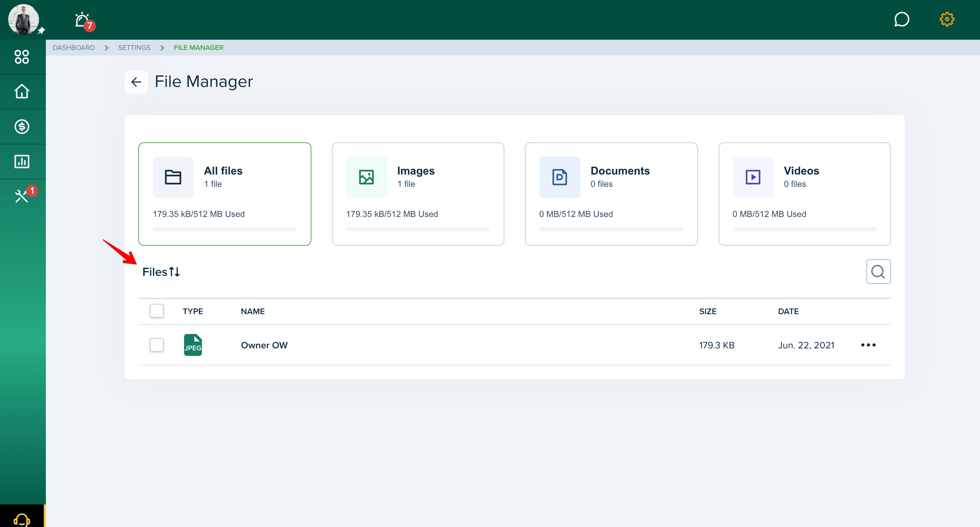Click the DATE column header
This screenshot has width=980, height=527.
pos(788,311)
